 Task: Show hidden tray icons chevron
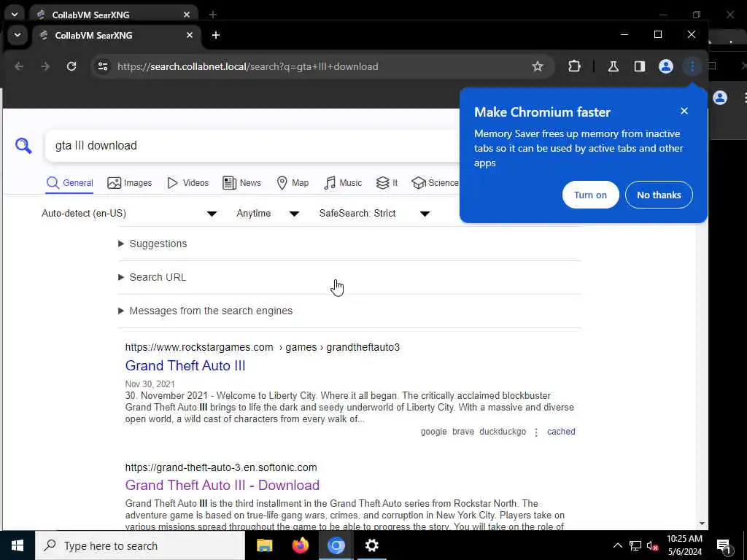point(617,545)
